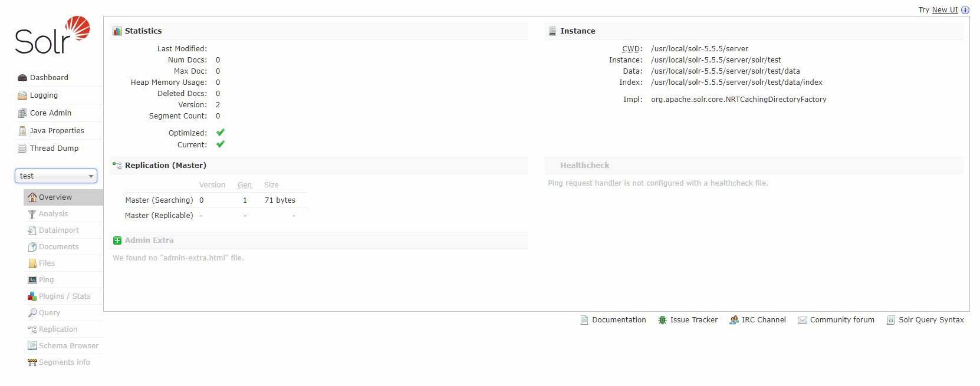Click the IRC Channel people icon
Image resolution: width=980 pixels, height=386 pixels.
[x=734, y=320]
